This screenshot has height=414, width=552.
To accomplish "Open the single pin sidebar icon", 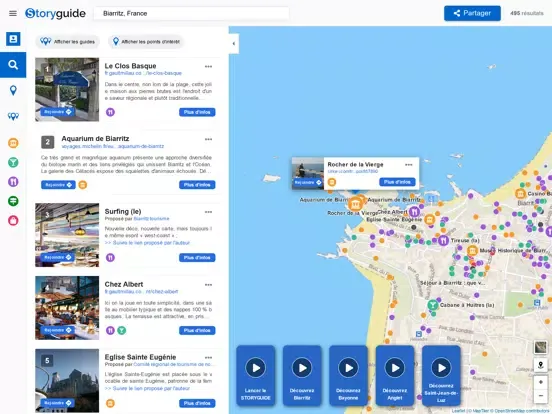I will point(13,90).
